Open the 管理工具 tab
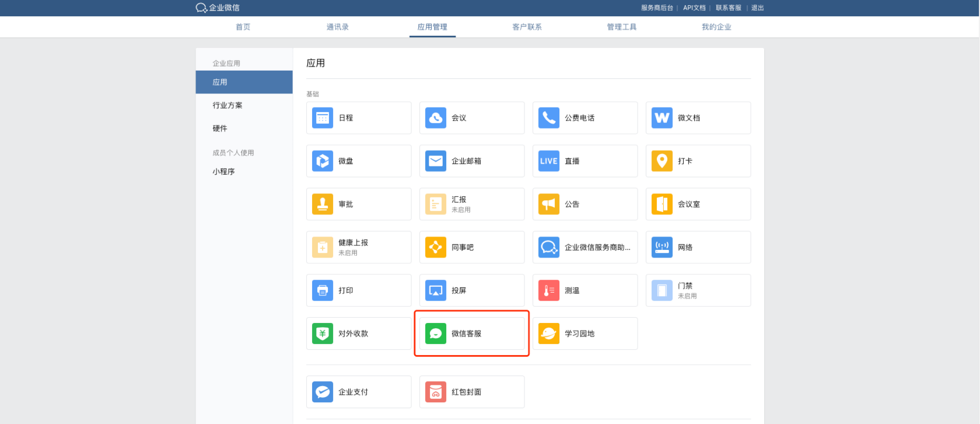Viewport: 980px width, 424px height. click(x=622, y=27)
